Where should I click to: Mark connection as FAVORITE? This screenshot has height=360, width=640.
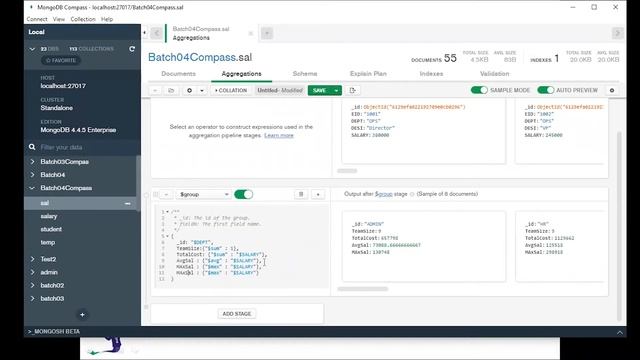coord(61,60)
